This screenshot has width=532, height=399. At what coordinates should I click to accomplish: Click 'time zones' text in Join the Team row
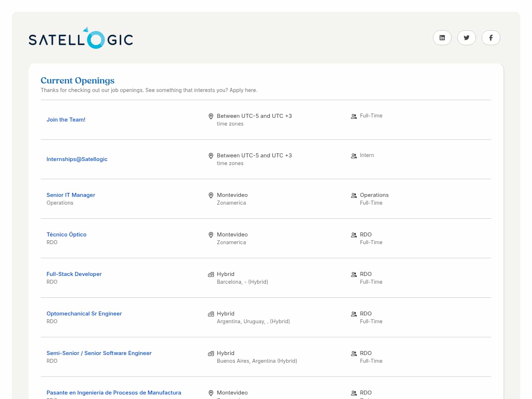230,124
